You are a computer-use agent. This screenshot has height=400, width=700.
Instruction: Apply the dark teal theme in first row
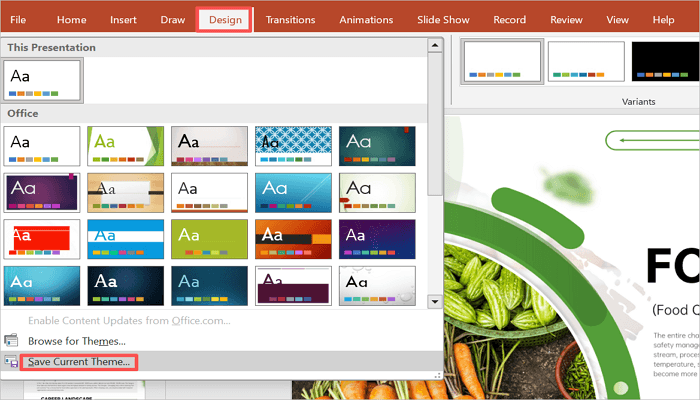click(x=377, y=146)
